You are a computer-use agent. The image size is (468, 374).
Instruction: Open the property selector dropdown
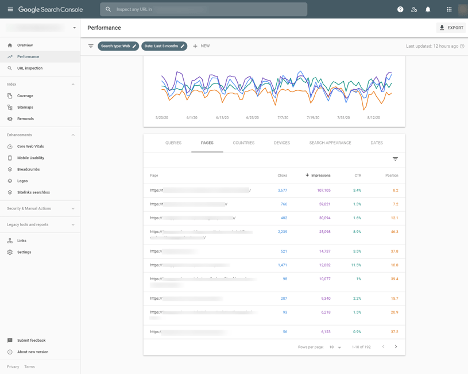tap(40, 28)
